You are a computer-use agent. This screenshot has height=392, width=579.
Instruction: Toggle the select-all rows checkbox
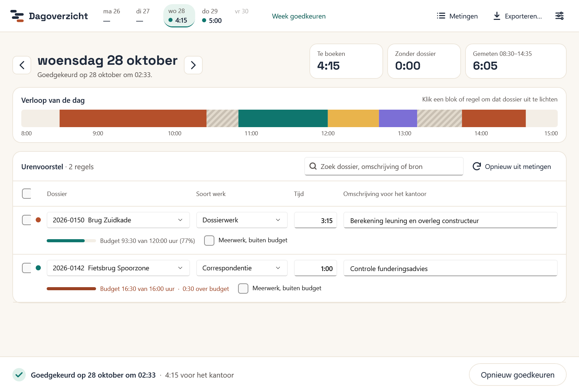click(x=27, y=194)
